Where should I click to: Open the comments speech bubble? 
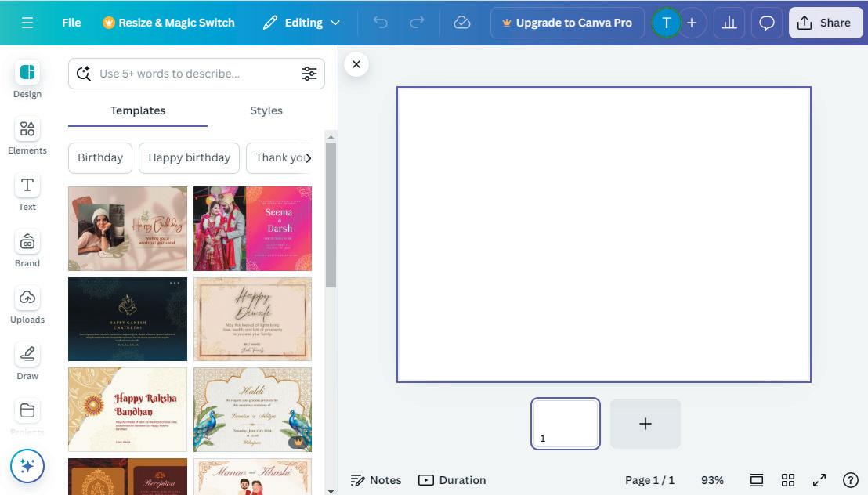point(767,23)
